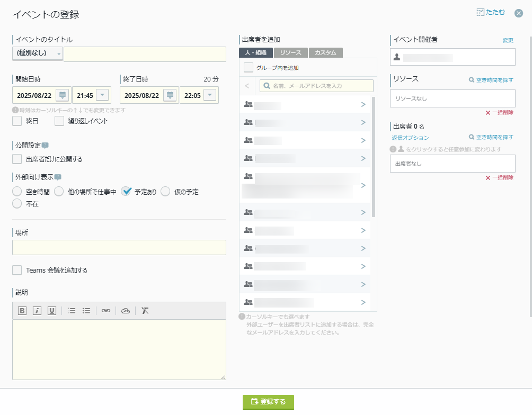Click the event title input field

145,54
